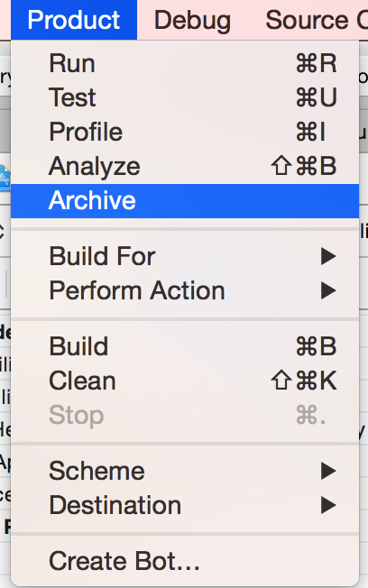Open the Scheme submenu arrow
The image size is (368, 588).
328,472
